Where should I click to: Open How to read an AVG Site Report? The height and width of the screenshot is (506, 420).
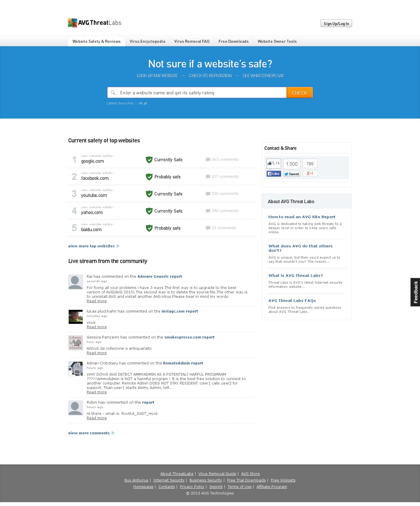[x=302, y=217]
